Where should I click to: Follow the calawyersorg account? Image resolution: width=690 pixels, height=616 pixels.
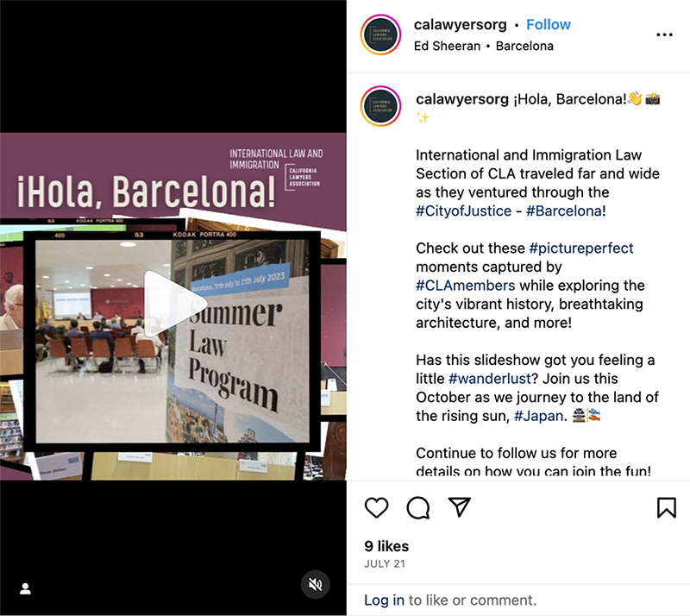pyautogui.click(x=549, y=25)
